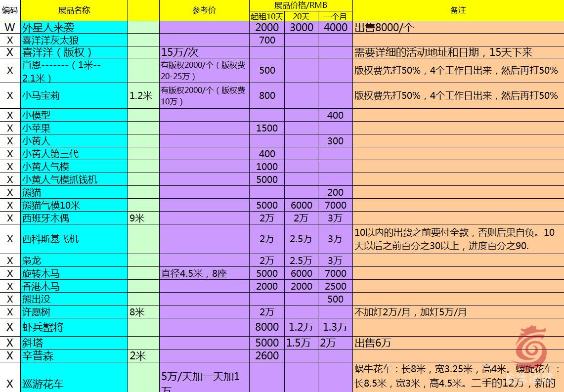This screenshot has height=392, width=564.
Task: Click the 参考价 column header
Action: 204,10
